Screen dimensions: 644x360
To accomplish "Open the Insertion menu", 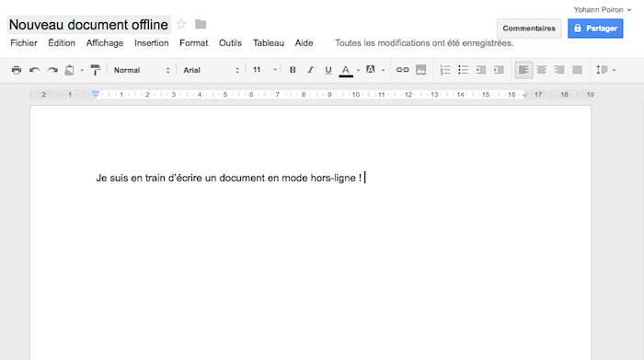I will (x=152, y=43).
